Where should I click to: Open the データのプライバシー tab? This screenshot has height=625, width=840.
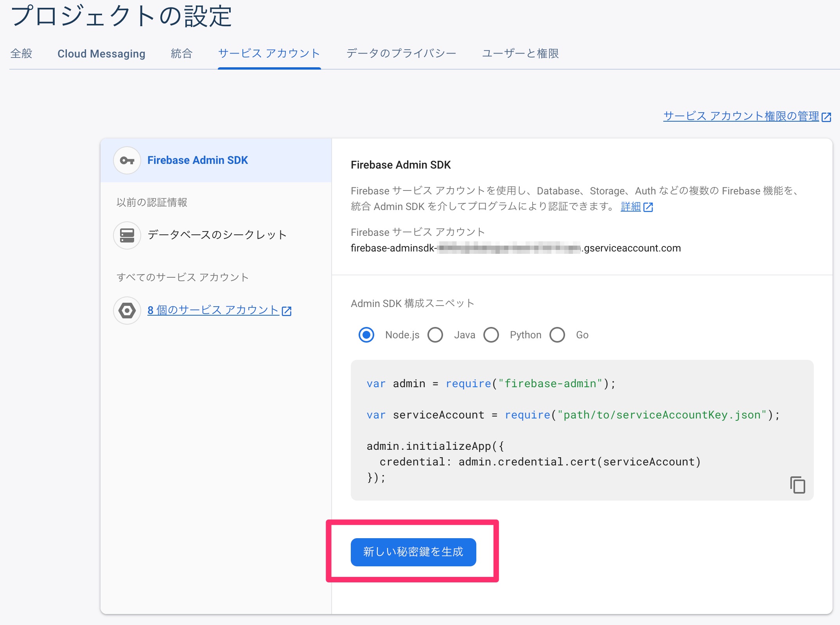(x=401, y=54)
